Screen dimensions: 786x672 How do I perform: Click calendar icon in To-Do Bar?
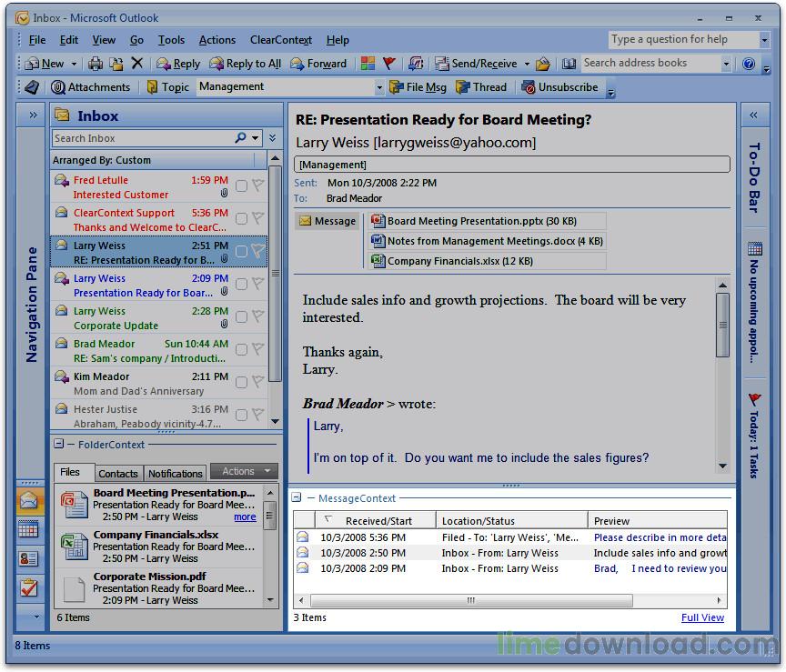(754, 248)
